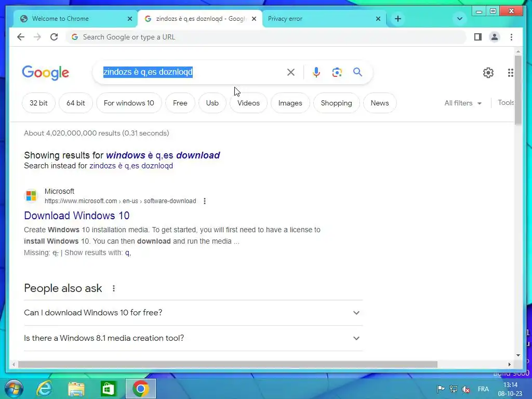This screenshot has height=399, width=532.
Task: Click the horizontal scrollbar thumb
Action: pos(228,364)
